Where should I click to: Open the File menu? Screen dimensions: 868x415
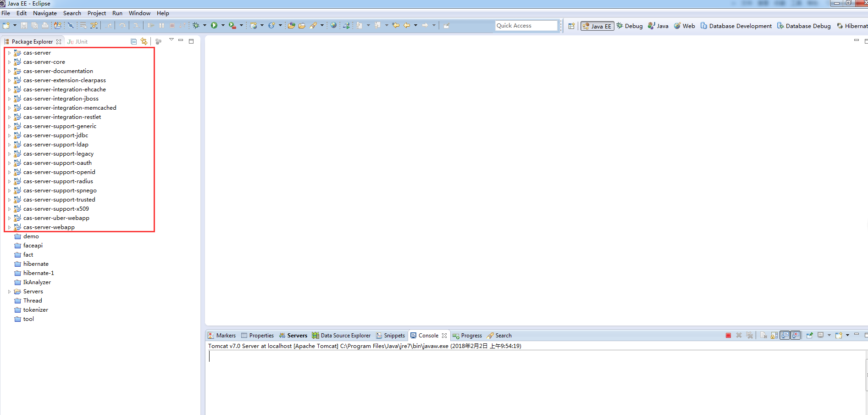click(x=6, y=13)
